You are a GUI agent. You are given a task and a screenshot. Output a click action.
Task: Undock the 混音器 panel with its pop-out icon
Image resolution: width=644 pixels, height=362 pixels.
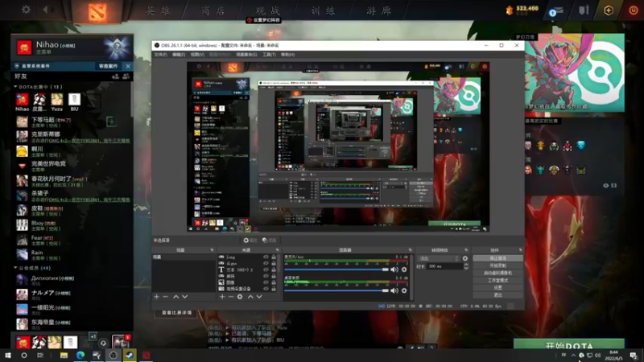[410, 250]
